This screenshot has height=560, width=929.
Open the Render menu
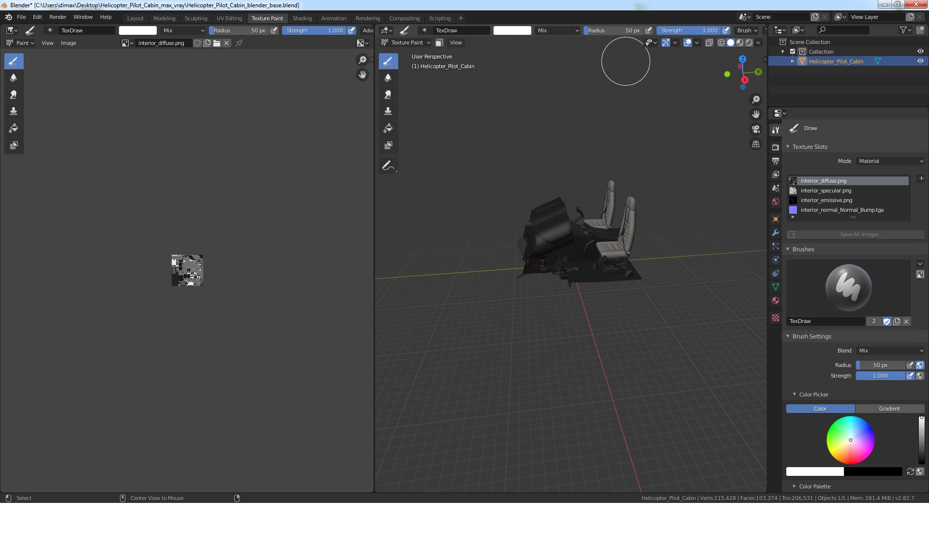pyautogui.click(x=58, y=17)
